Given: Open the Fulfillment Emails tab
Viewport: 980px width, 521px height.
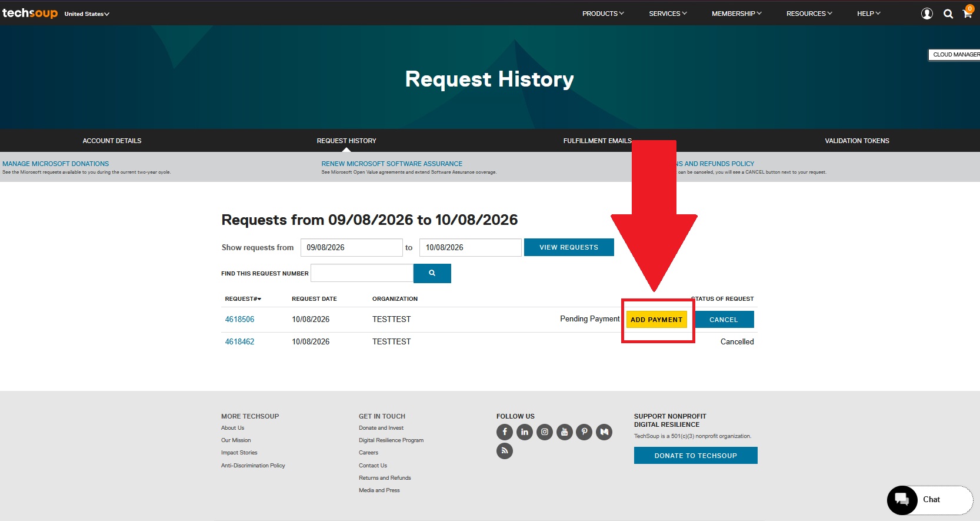Looking at the screenshot, I should click(x=597, y=141).
